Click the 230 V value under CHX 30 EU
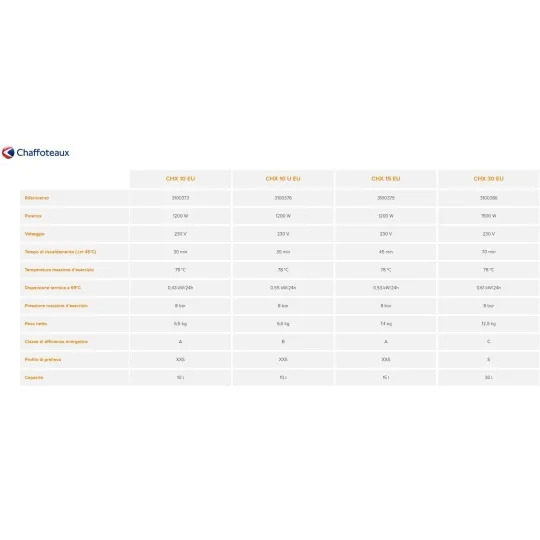This screenshot has height=540, width=540. [x=489, y=234]
